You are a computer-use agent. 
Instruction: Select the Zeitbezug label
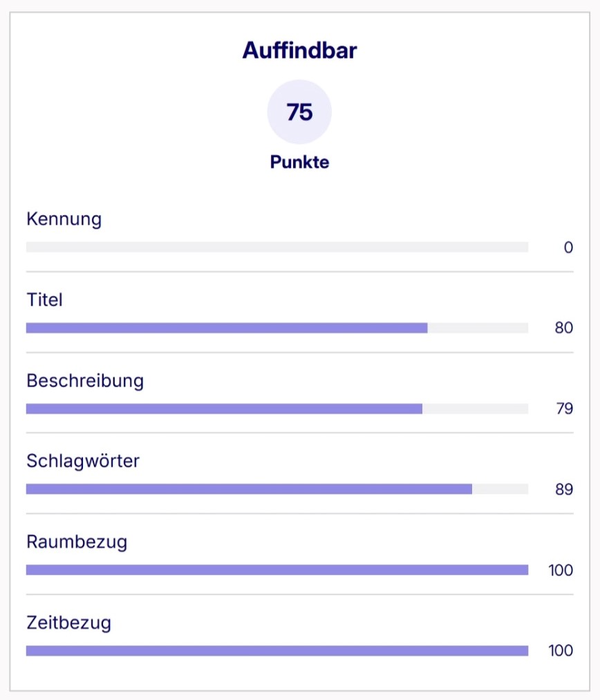(x=68, y=623)
